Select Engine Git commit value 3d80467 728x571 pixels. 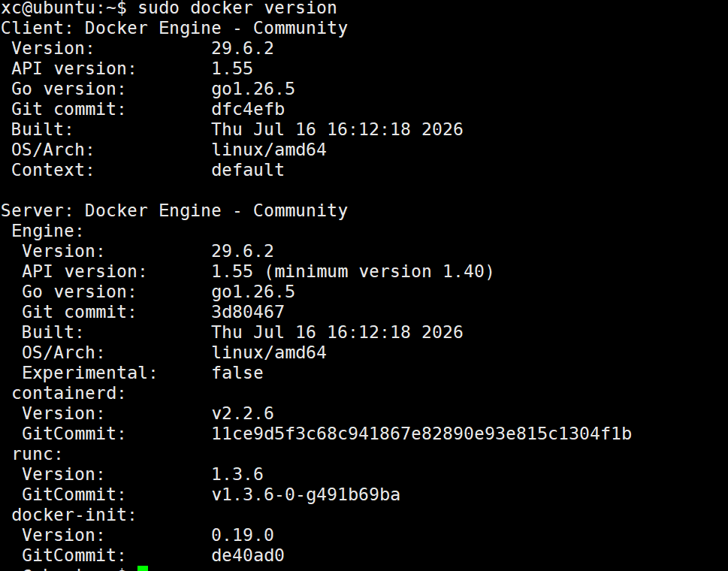pos(248,312)
